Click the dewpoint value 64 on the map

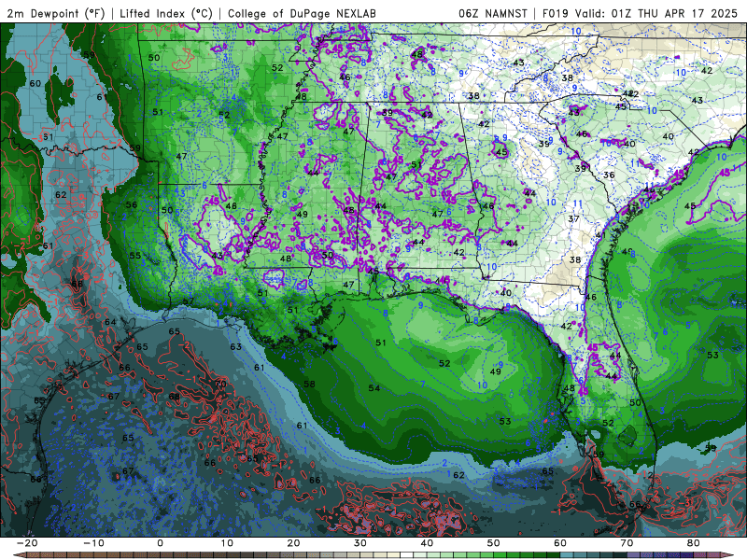click(110, 322)
